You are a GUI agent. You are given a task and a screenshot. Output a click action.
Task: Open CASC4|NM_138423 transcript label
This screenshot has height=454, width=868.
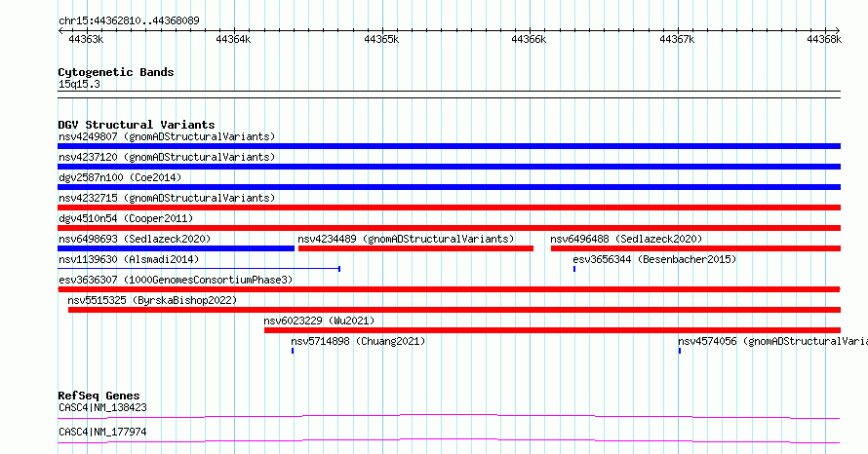tap(102, 408)
